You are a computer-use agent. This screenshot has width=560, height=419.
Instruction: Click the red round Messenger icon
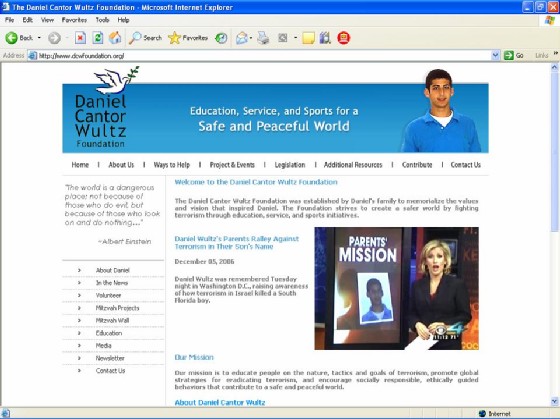pyautogui.click(x=344, y=38)
